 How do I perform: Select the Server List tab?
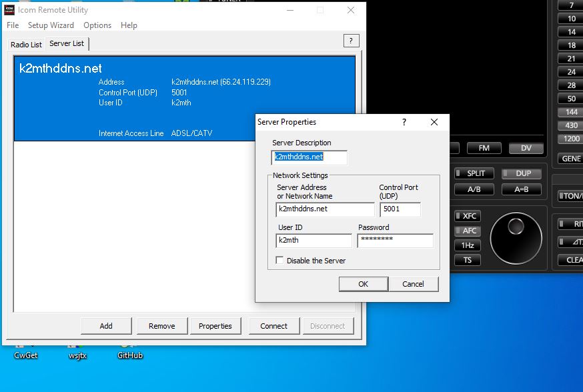67,43
